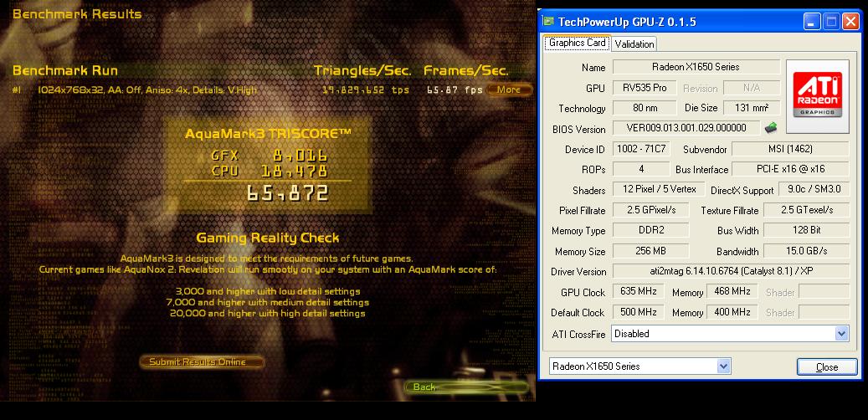Image resolution: width=868 pixels, height=420 pixels.
Task: Click the 65.87 fps frames value
Action: [x=455, y=90]
